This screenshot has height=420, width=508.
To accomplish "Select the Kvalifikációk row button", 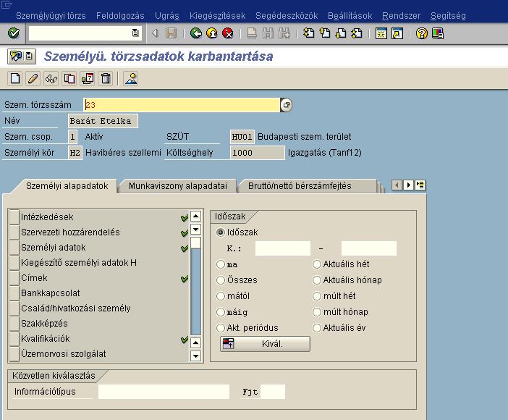I will (14, 339).
